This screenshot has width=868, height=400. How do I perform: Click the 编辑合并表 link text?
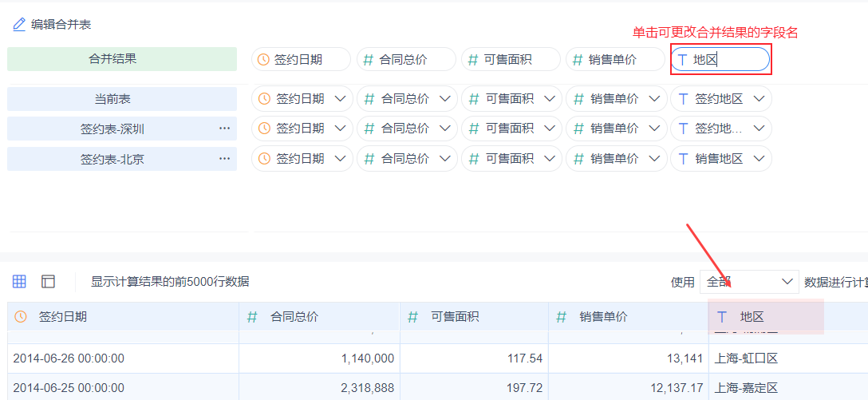click(x=61, y=25)
